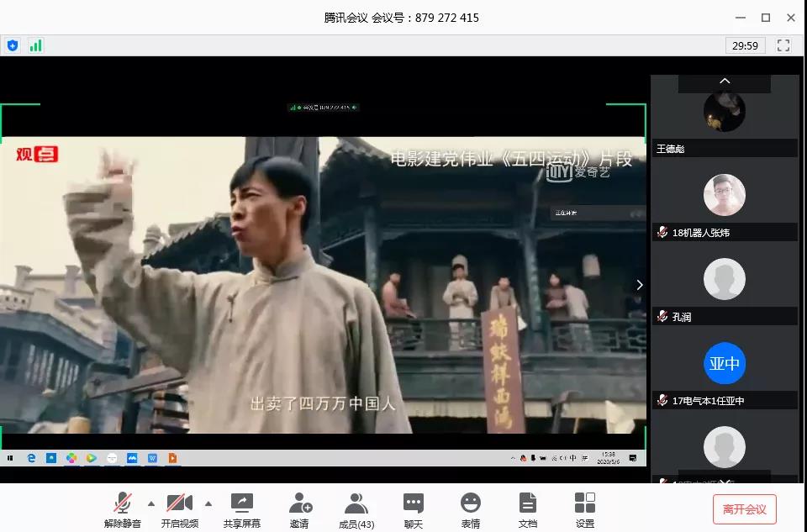
Task: Enter fullscreen mode via corner-brackets icon
Action: (x=783, y=45)
